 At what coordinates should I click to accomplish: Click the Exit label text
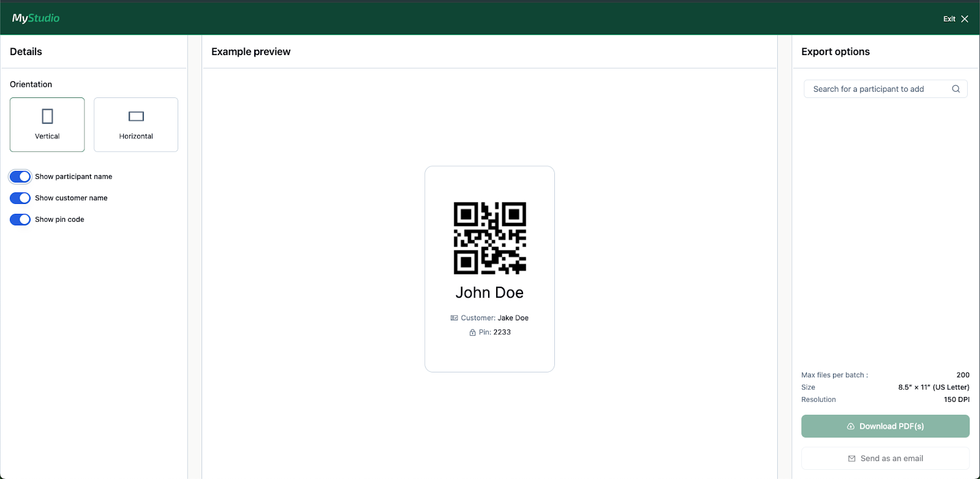[x=949, y=19]
